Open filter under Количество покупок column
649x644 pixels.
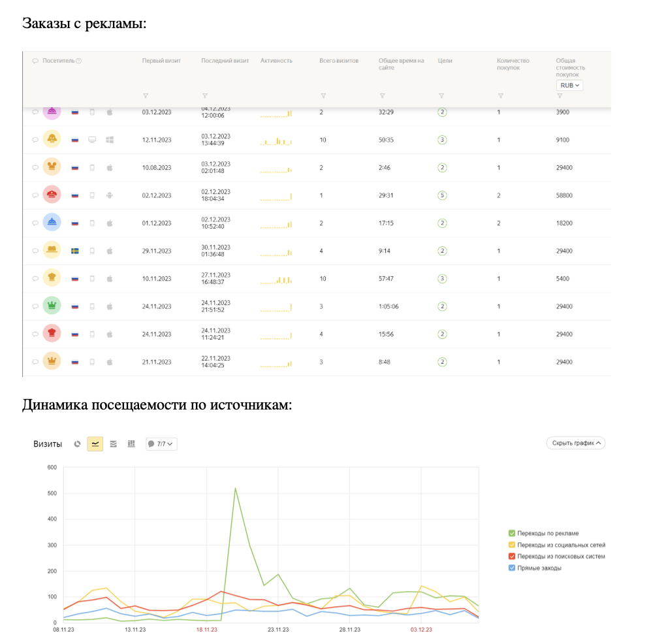[x=500, y=95]
